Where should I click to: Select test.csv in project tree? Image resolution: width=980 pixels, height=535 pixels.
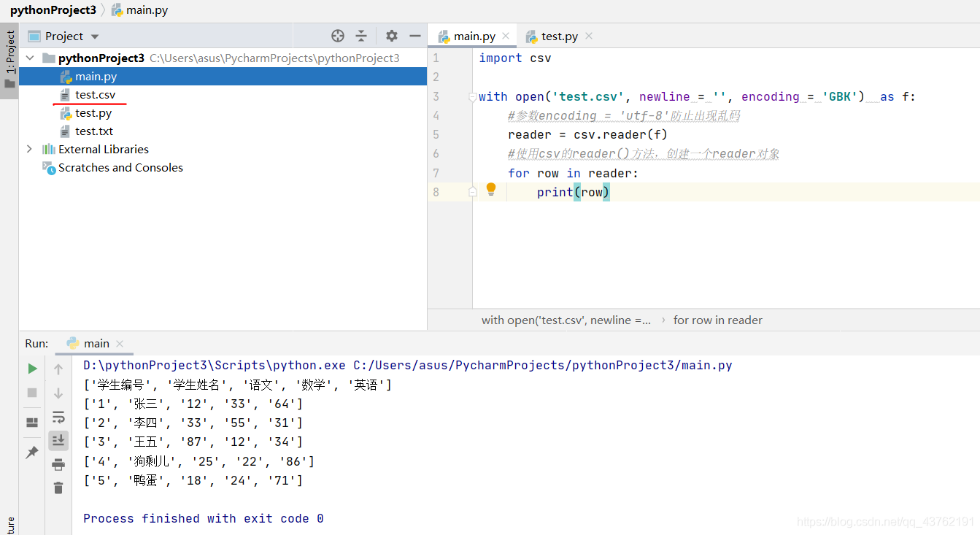click(95, 95)
